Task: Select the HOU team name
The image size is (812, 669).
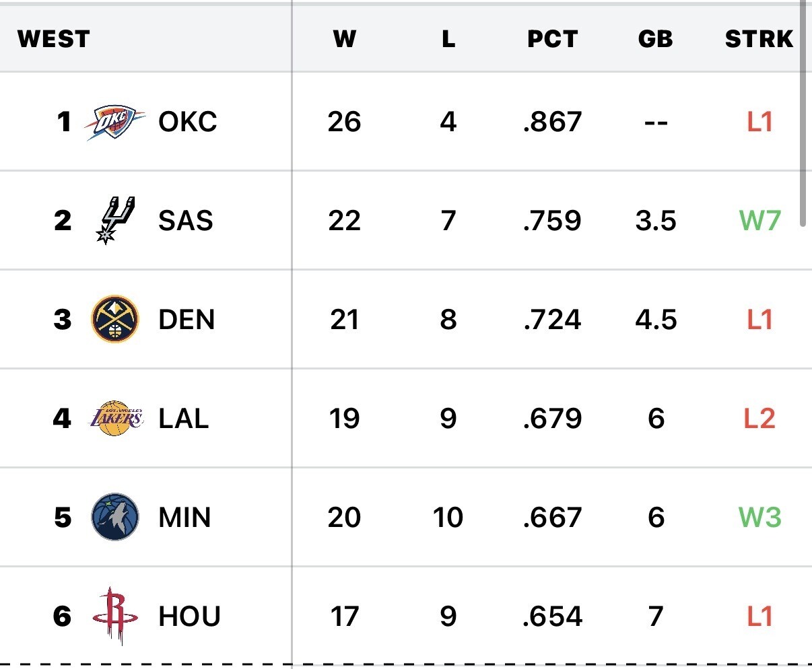Action: point(189,617)
